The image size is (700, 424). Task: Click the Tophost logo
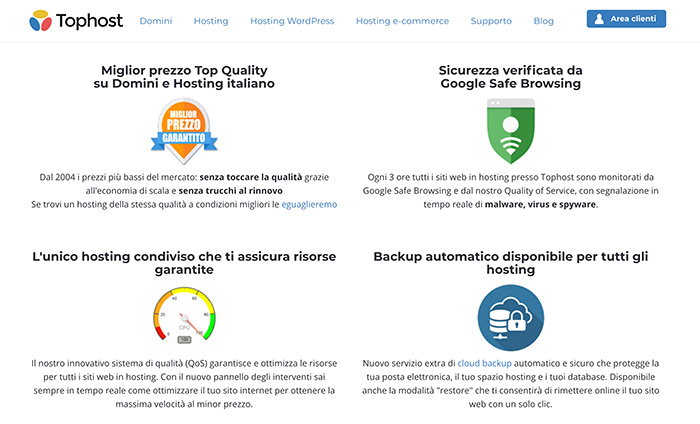pyautogui.click(x=76, y=21)
